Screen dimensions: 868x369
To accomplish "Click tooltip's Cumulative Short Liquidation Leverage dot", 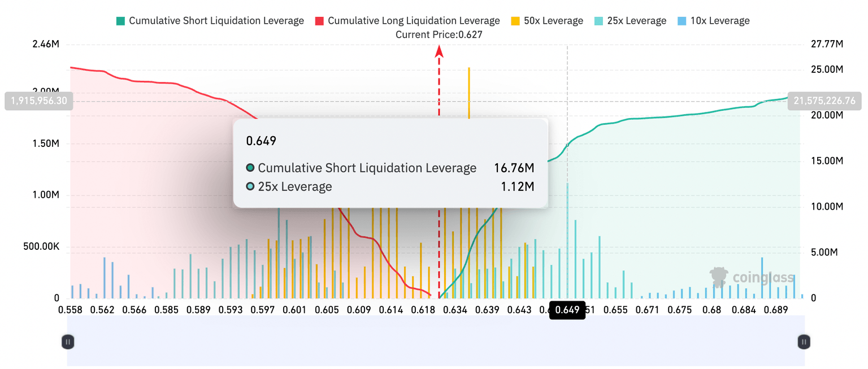I will point(250,168).
